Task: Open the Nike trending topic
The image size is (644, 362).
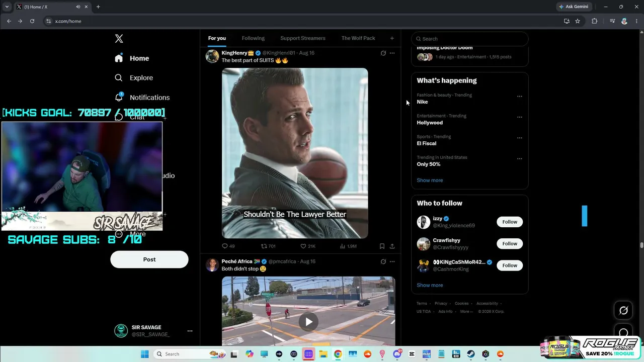Action: 422,102
